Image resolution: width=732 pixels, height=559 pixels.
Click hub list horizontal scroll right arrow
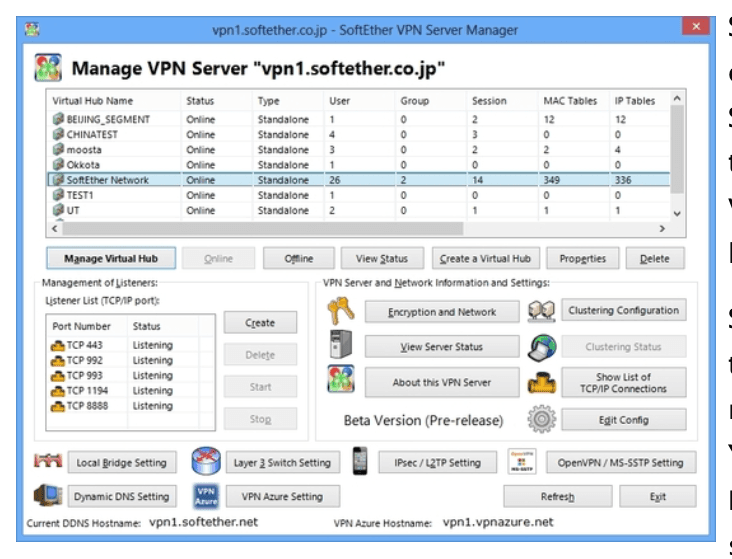pos(662,229)
